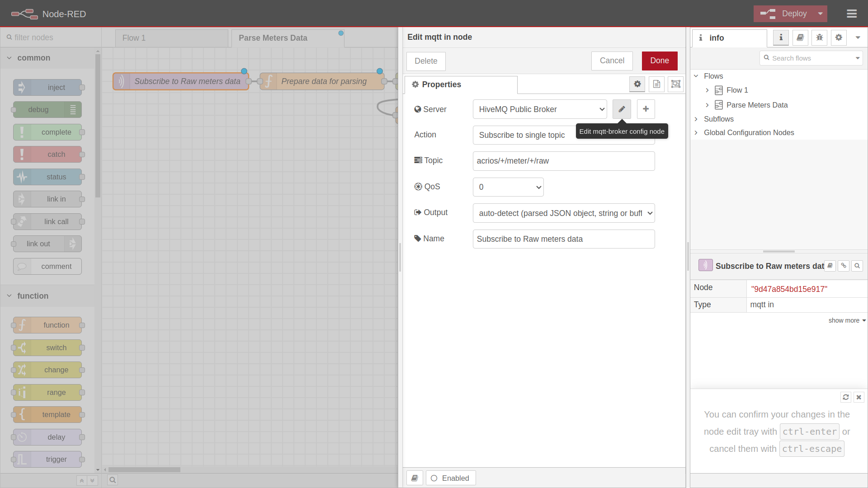Add a new mqtt-broker with the plus icon
868x488 pixels.
click(646, 109)
